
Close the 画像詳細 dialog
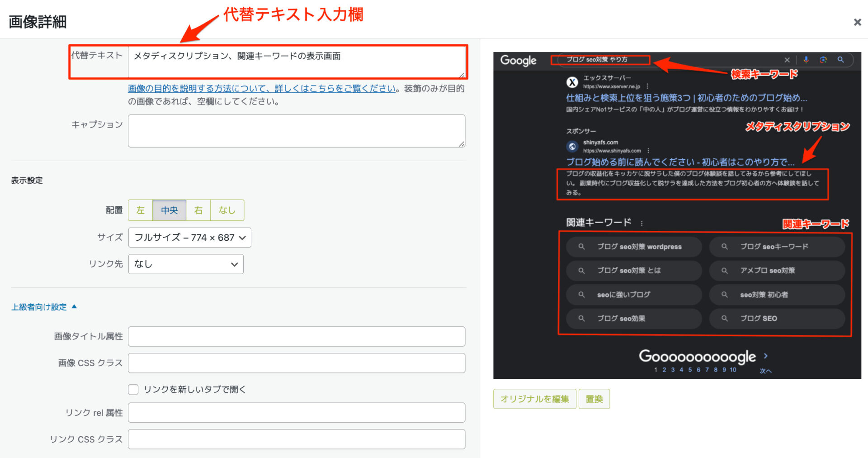pos(857,22)
